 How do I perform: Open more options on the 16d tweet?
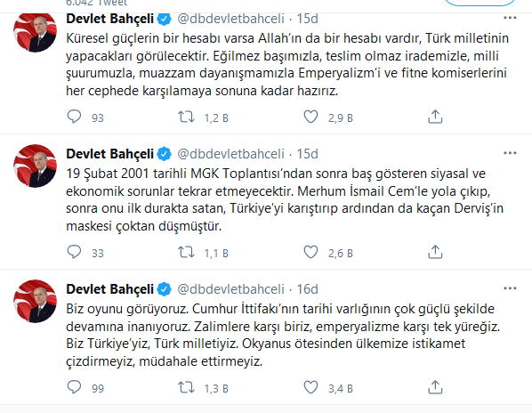pyautogui.click(x=510, y=288)
